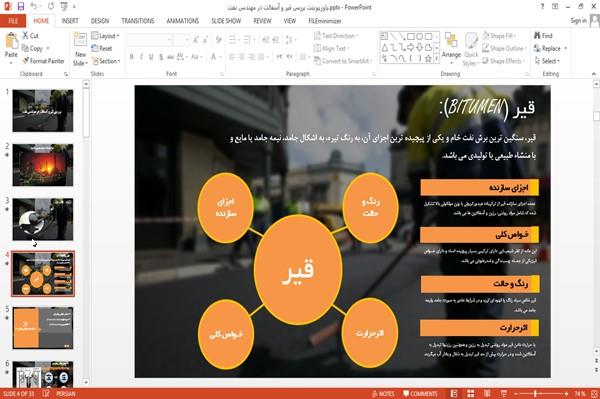
Task: Click the Copy command
Action: (x=33, y=48)
